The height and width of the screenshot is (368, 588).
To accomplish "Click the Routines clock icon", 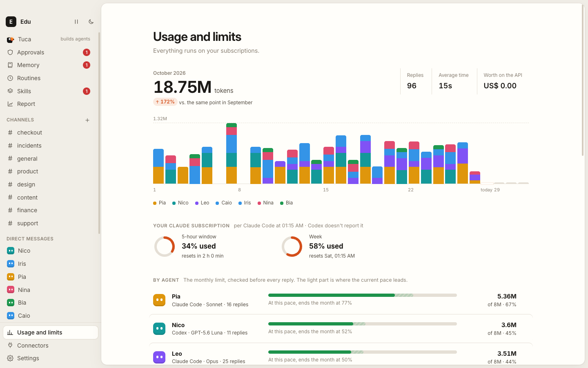I will [x=10, y=78].
